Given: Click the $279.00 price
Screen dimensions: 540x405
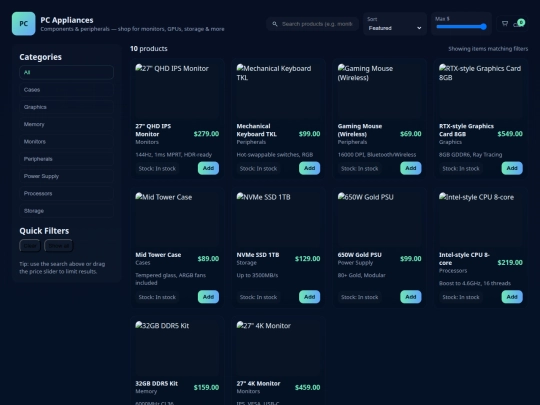Looking at the screenshot, I should 206,134.
